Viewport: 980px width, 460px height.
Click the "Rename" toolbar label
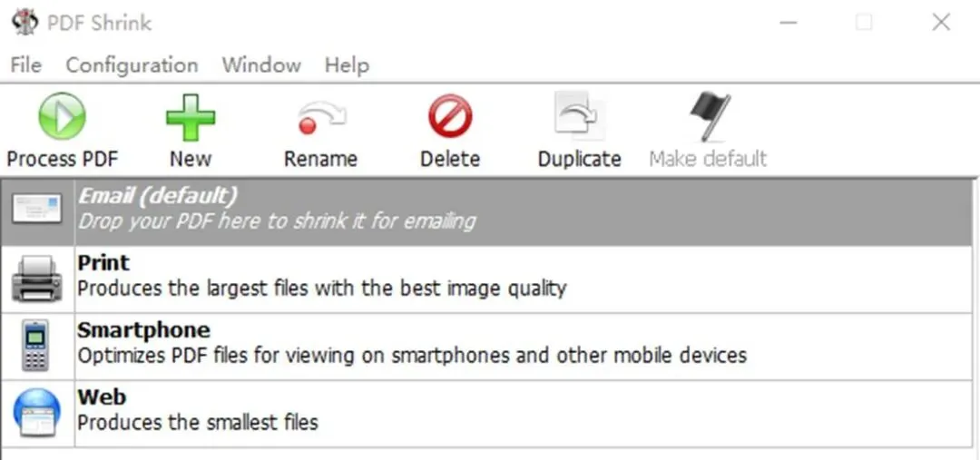pos(320,159)
